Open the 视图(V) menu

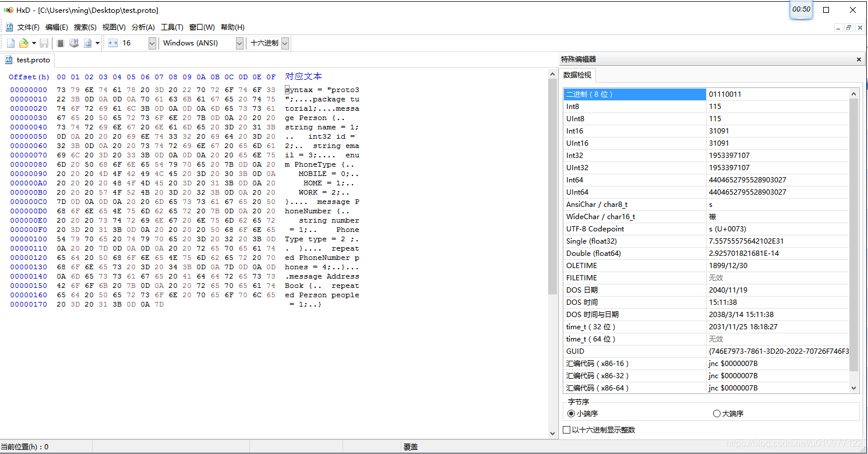[x=114, y=27]
